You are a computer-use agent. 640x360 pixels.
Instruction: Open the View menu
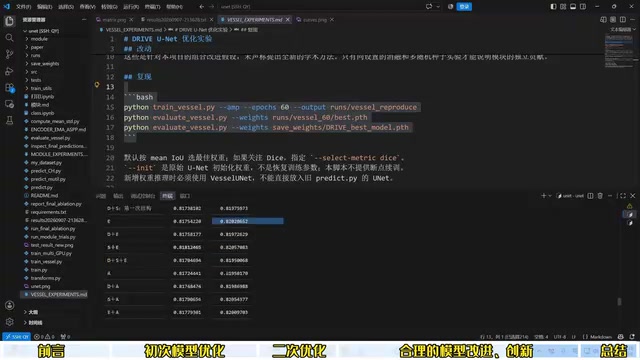[x=87, y=7]
